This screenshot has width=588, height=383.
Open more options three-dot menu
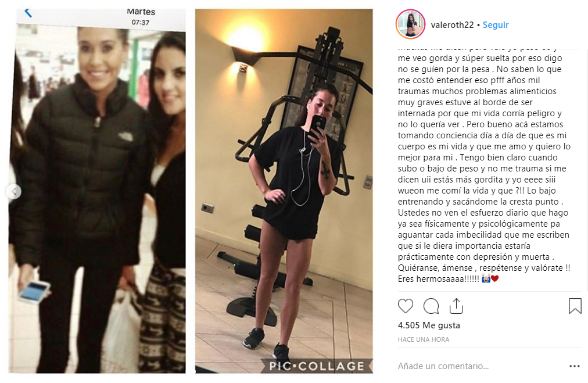(x=575, y=366)
